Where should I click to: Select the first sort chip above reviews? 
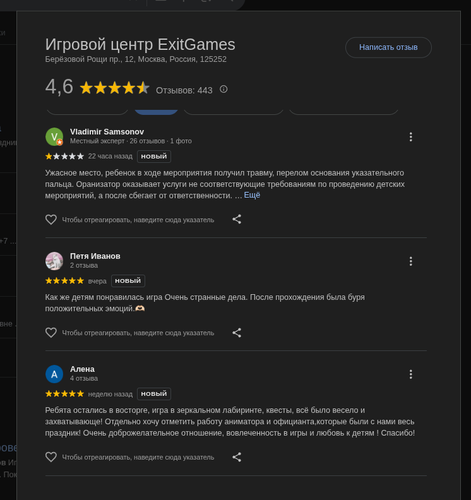click(87, 112)
